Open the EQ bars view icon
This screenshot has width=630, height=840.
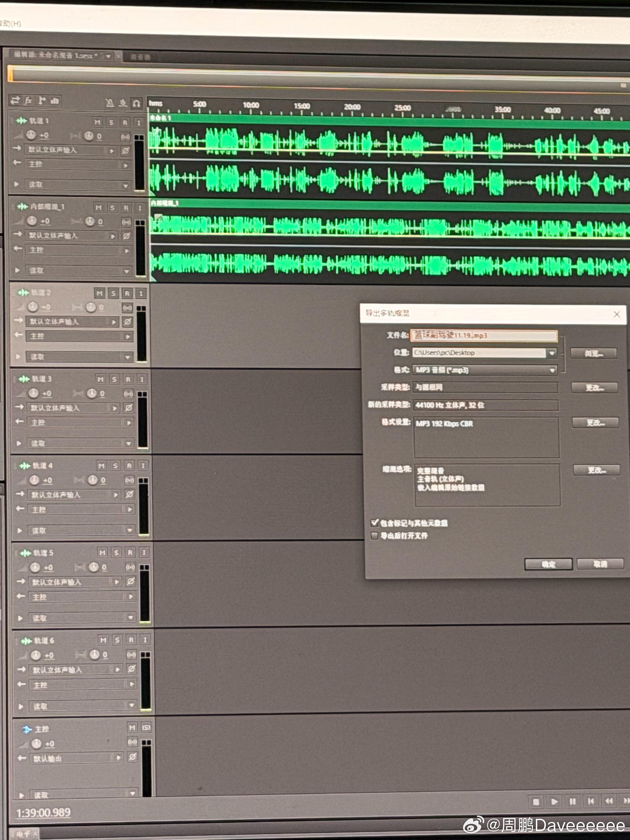pos(55,101)
